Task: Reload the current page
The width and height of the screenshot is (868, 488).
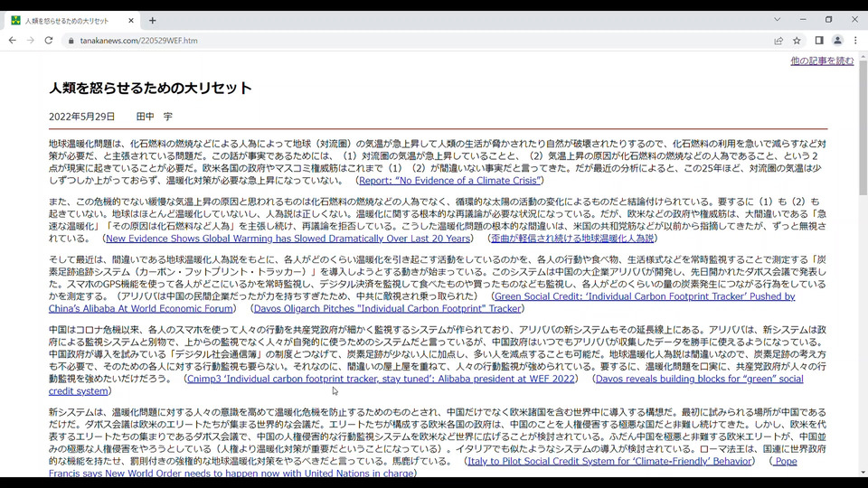Action: click(x=49, y=41)
